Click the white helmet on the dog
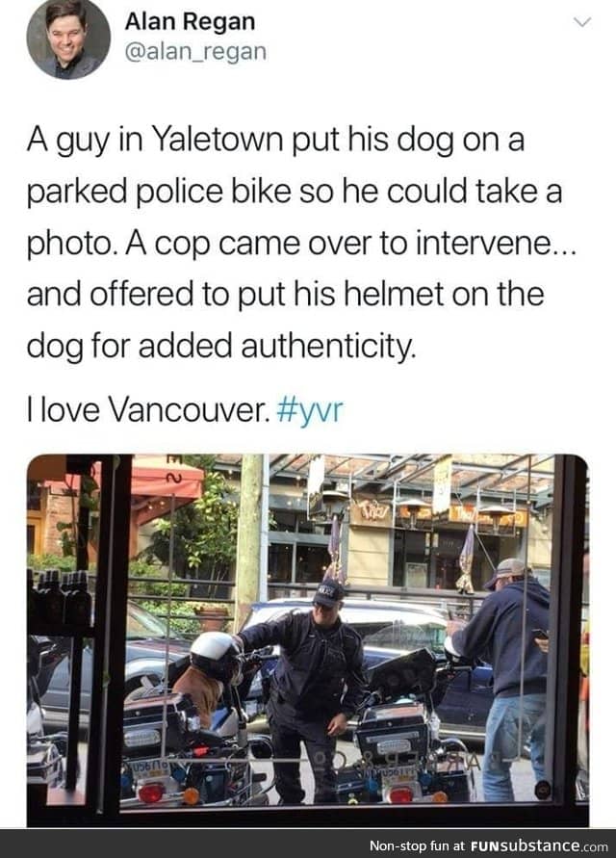616x858 pixels. pos(215,653)
